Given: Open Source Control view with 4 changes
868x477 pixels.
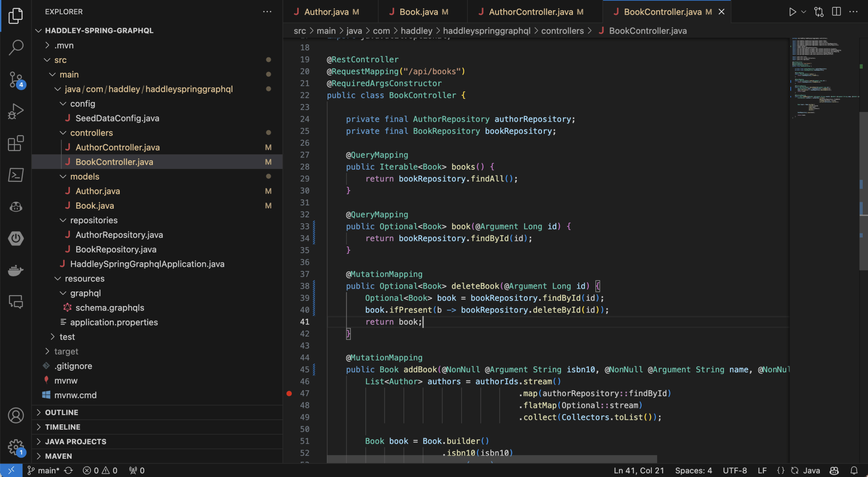Looking at the screenshot, I should [x=16, y=80].
